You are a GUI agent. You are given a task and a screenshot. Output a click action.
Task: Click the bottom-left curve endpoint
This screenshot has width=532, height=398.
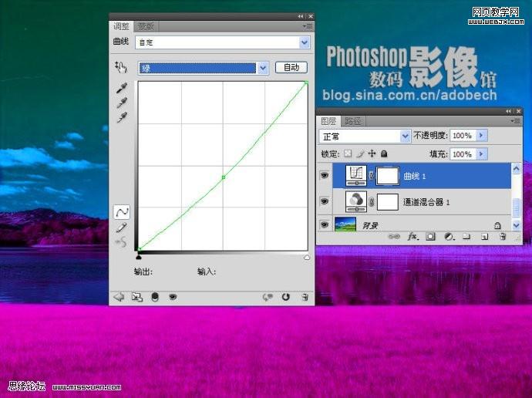[x=139, y=250]
